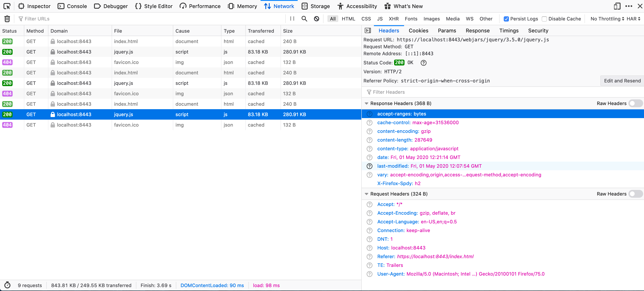Viewport: 644px width, 291px height.
Task: Open the Debugger tab
Action: point(111,6)
